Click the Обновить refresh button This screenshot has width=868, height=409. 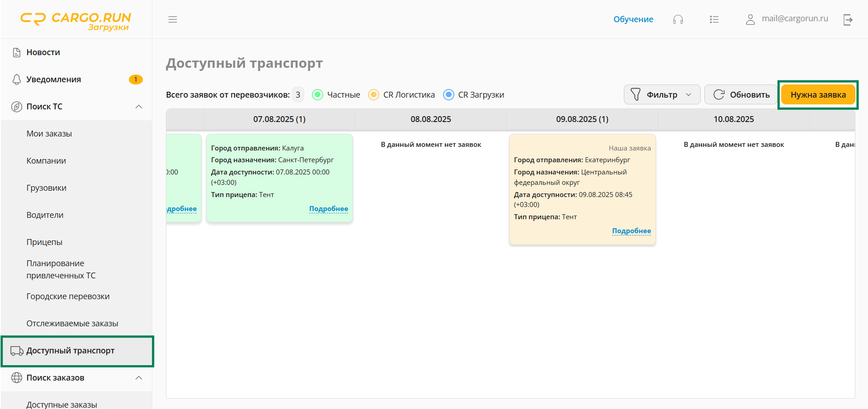(x=741, y=95)
